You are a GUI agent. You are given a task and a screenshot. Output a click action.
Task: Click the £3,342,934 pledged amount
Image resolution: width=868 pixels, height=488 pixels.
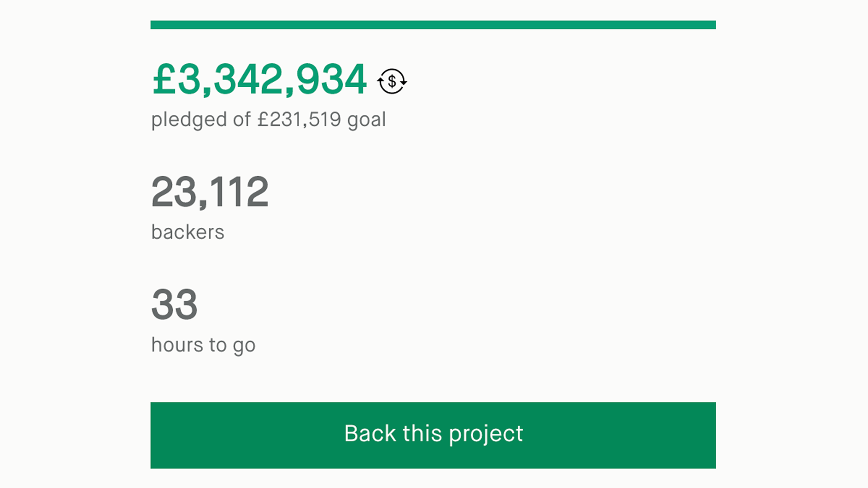point(259,80)
